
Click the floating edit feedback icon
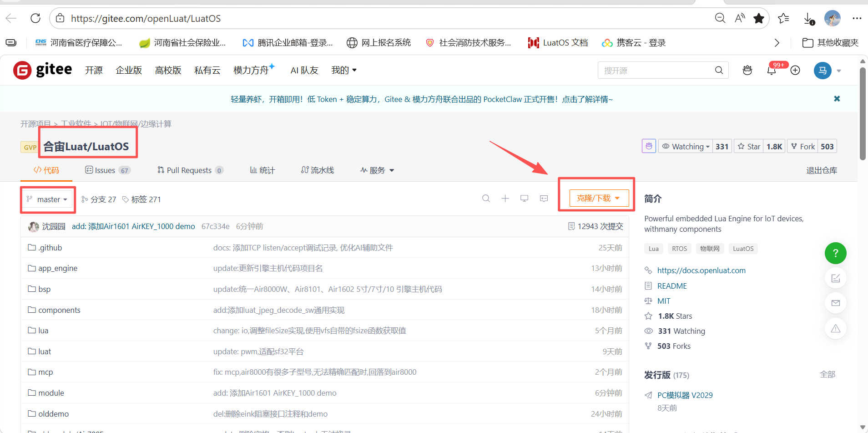coord(835,278)
